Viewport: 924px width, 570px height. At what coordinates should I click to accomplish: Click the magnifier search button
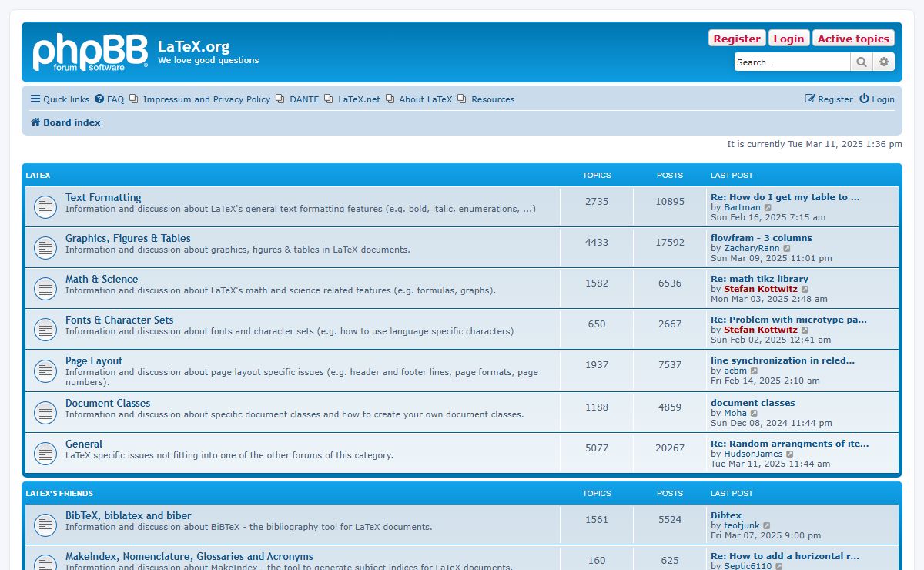pos(861,62)
